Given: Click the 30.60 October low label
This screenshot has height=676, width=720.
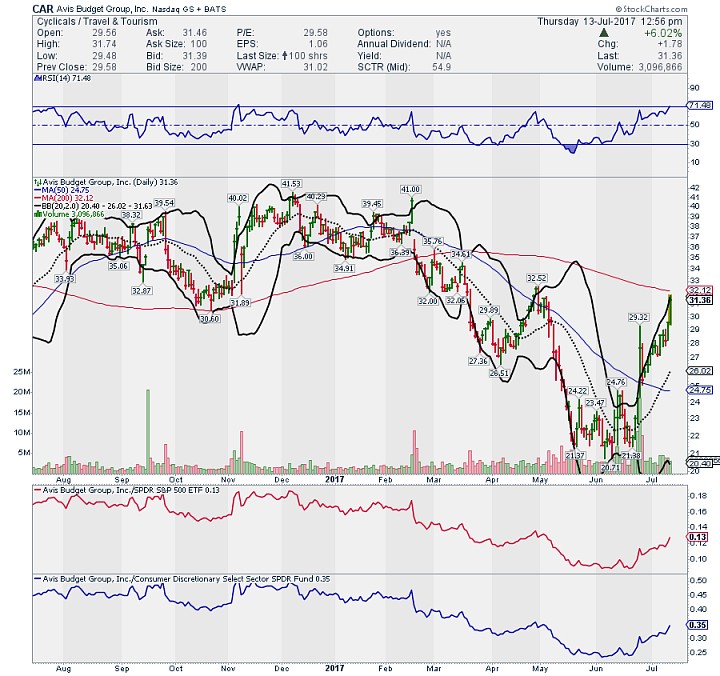Looking at the screenshot, I should point(210,318).
